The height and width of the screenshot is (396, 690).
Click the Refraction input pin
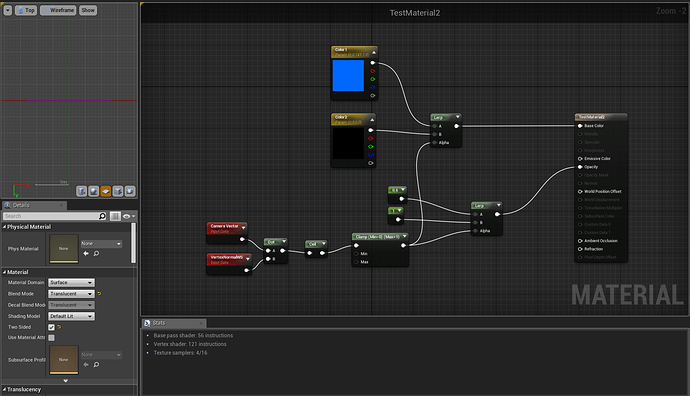580,249
